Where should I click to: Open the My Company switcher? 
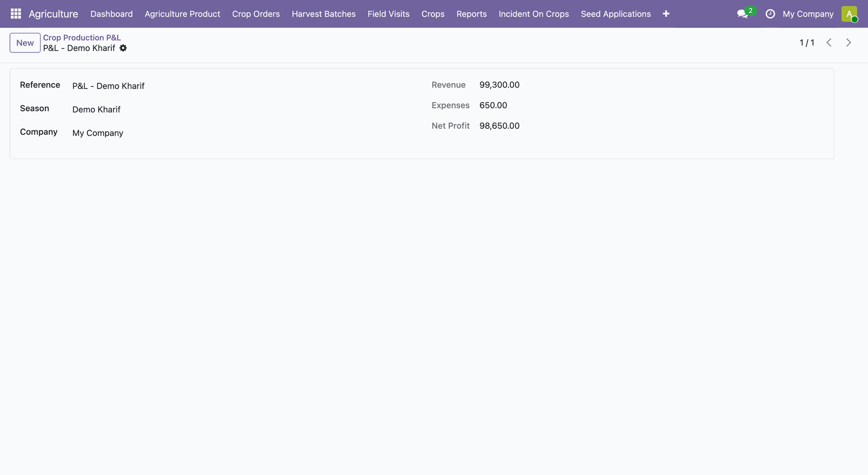(808, 14)
